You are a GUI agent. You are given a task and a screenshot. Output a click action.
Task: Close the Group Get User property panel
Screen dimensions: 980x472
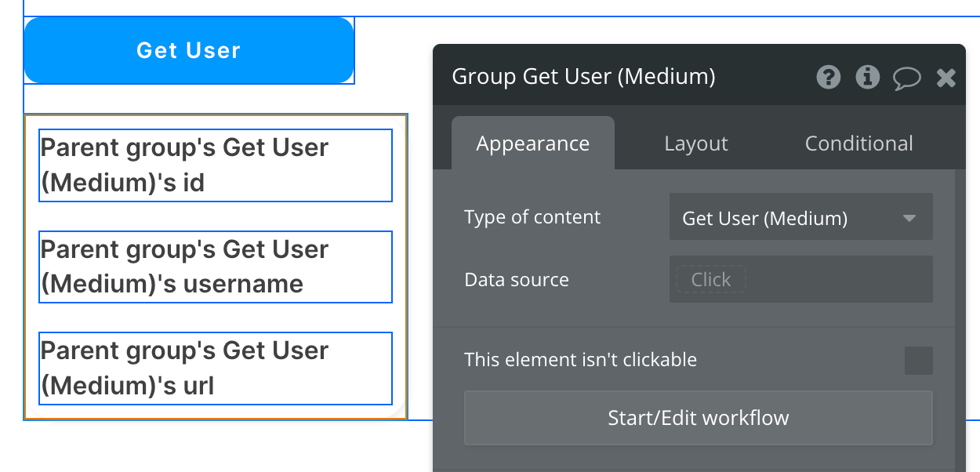946,77
